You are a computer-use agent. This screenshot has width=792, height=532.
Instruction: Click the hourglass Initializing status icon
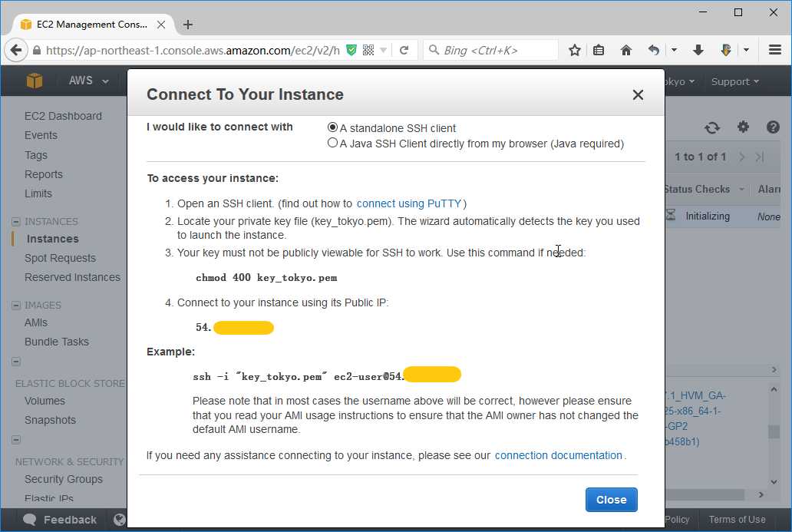[671, 215]
